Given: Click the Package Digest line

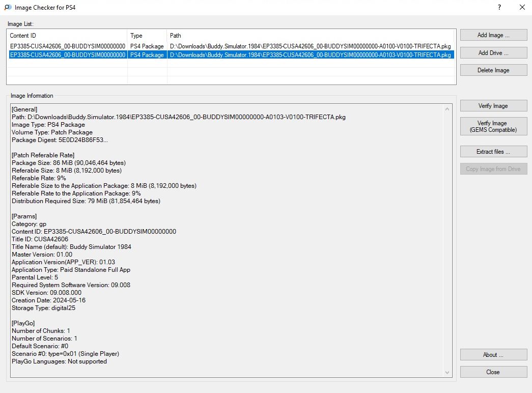Looking at the screenshot, I should click(60, 140).
